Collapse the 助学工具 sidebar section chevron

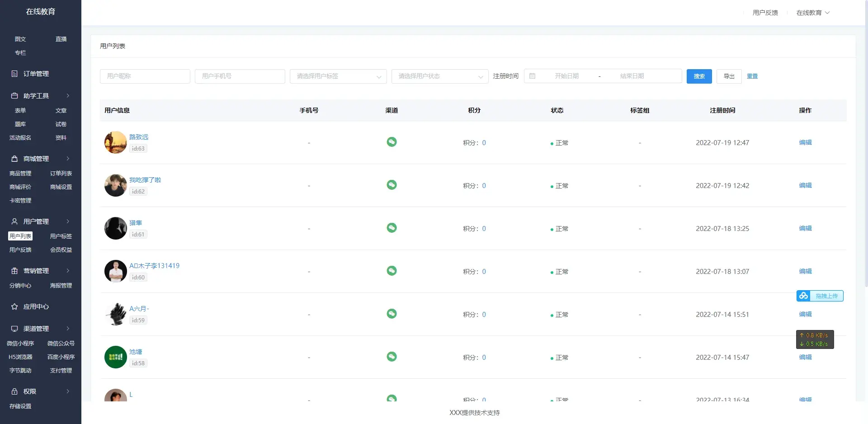[x=68, y=96]
